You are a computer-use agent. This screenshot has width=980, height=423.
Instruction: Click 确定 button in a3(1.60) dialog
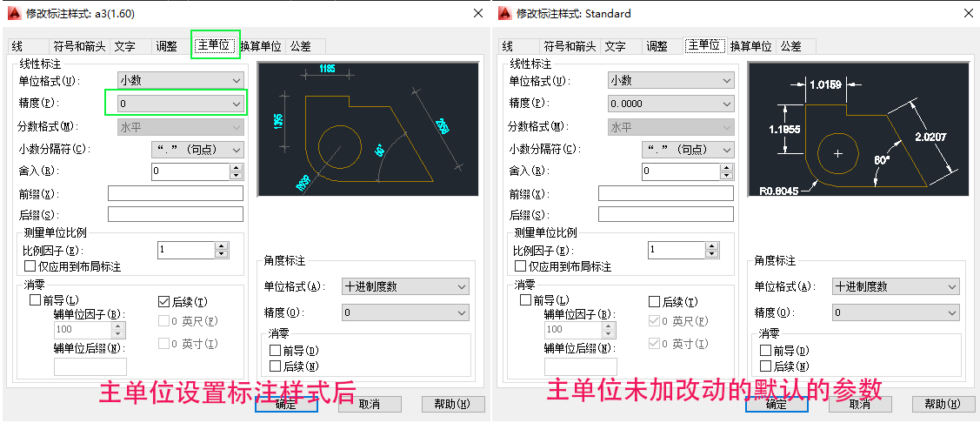tap(286, 404)
